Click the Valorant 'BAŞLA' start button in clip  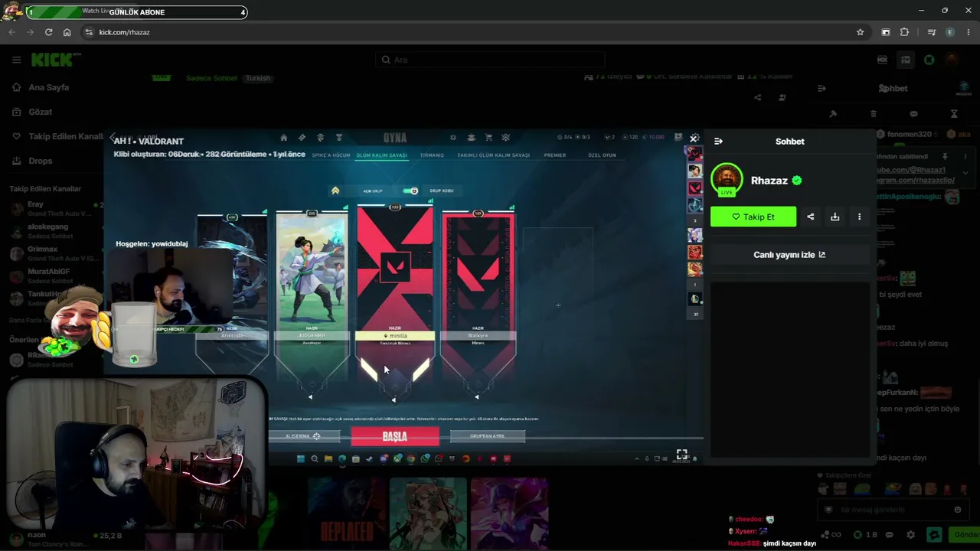[395, 436]
